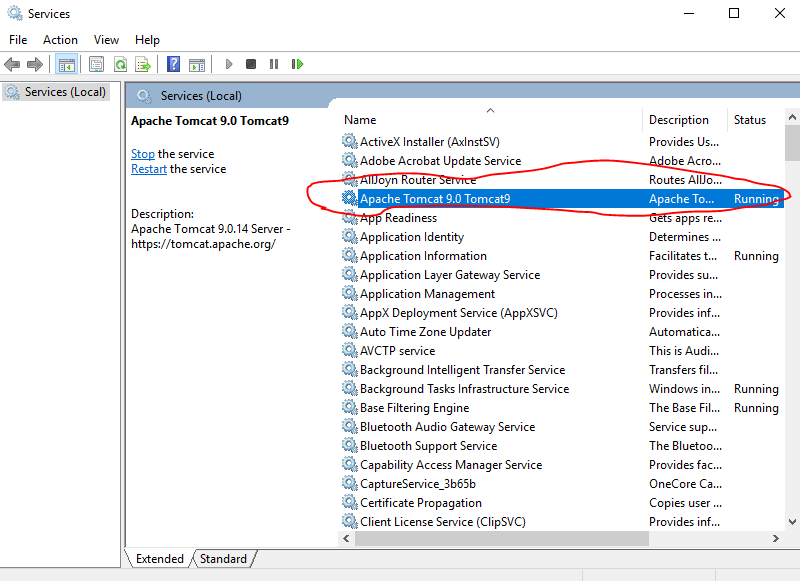Click the Services (Local) pane header

click(201, 96)
